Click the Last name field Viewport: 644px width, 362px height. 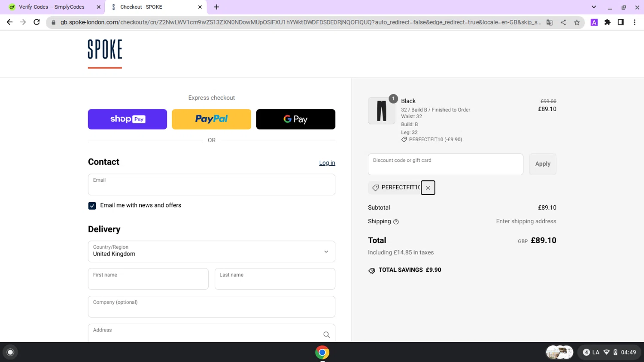point(275,279)
